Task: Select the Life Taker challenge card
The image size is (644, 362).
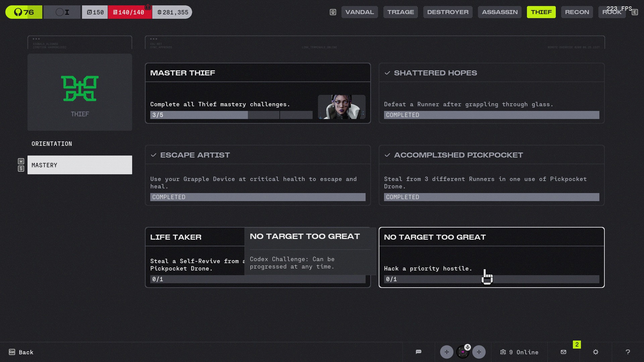Action: [x=195, y=258]
